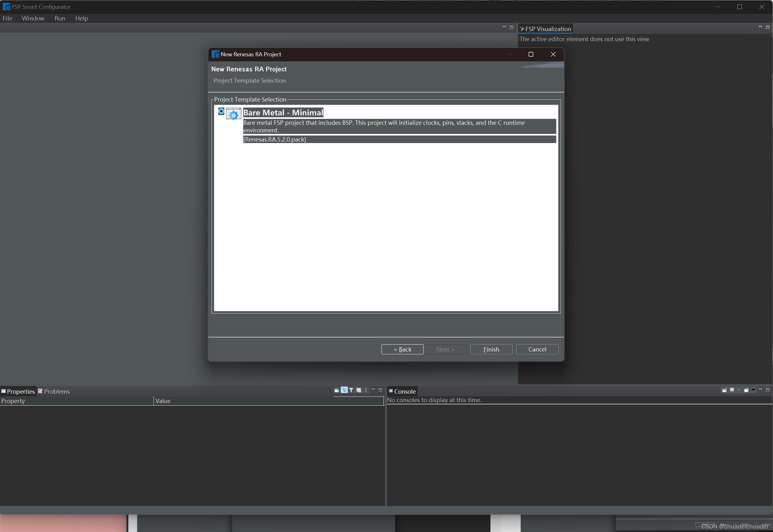The image size is (773, 532).
Task: Minimize the editor area
Action: [504, 27]
